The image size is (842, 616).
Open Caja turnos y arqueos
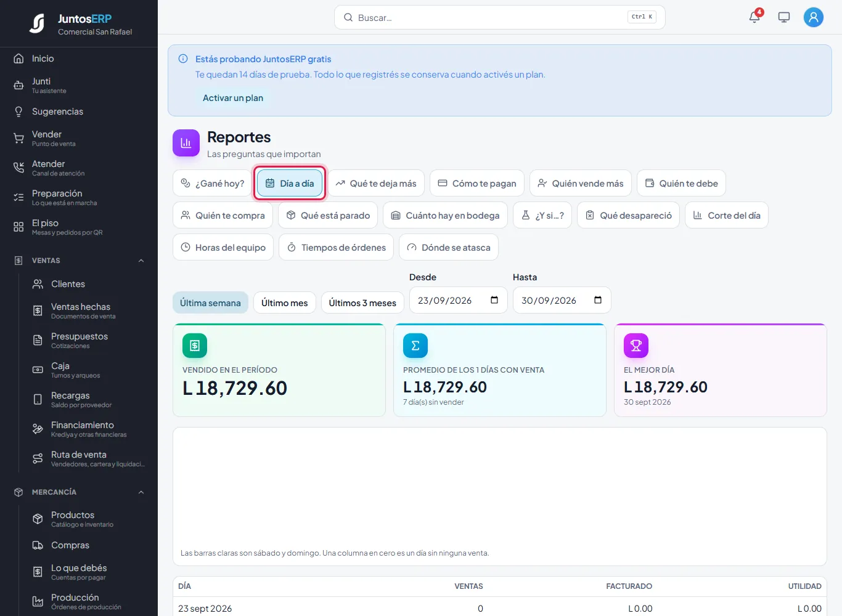tap(89, 370)
